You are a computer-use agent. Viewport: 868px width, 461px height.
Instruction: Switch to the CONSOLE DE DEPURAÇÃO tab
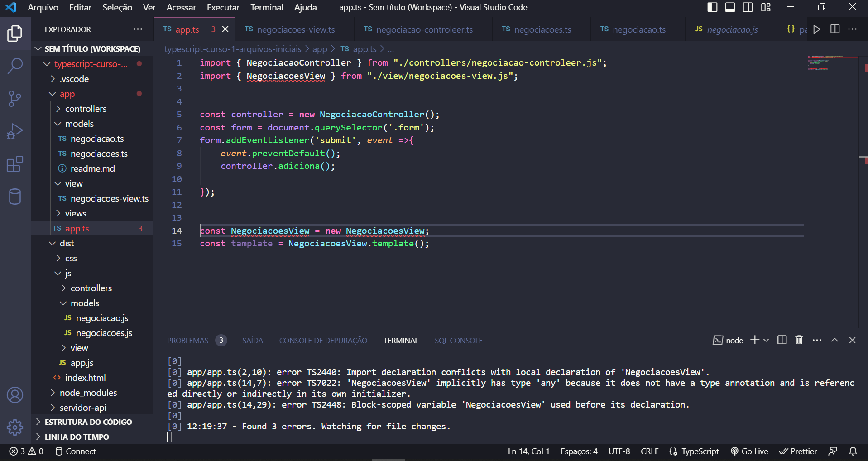pyautogui.click(x=323, y=341)
